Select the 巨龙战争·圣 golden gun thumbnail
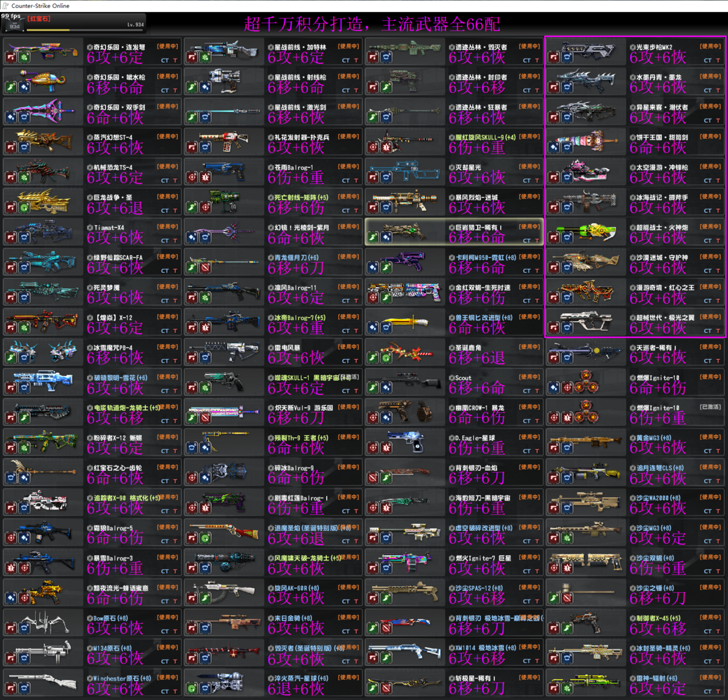This screenshot has height=700, width=728. click(x=43, y=201)
